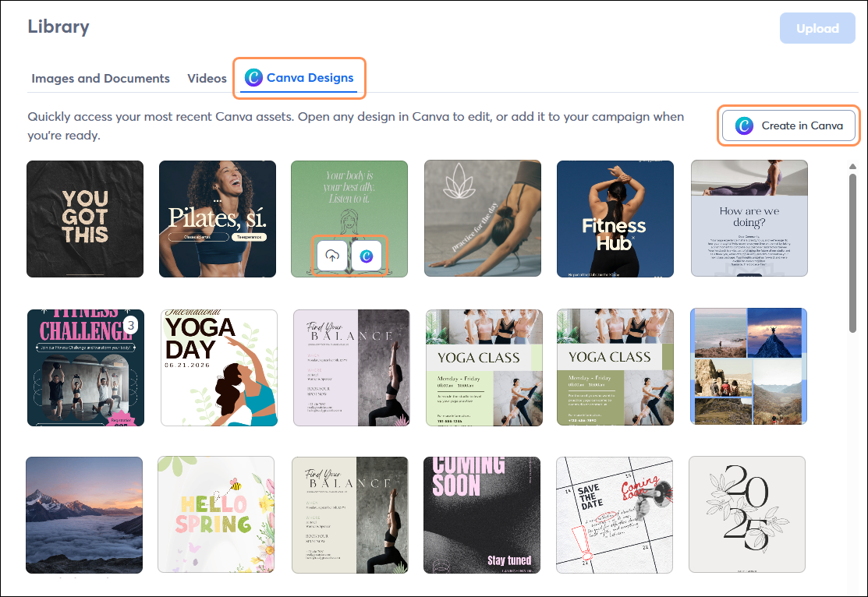This screenshot has width=868, height=597.
Task: Choose the 'Pilates, sí.' design thumbnail
Action: [x=218, y=219]
